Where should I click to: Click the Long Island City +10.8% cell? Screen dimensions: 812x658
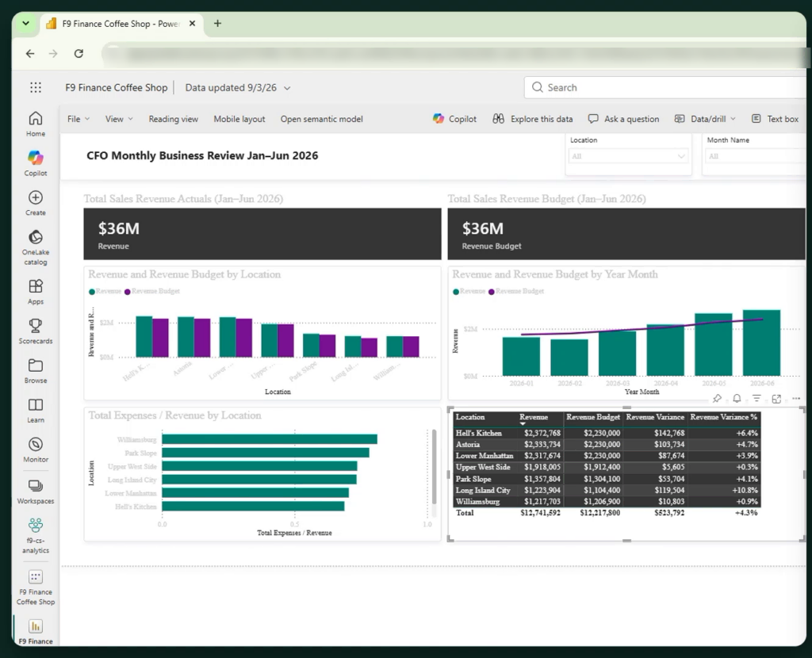point(745,490)
